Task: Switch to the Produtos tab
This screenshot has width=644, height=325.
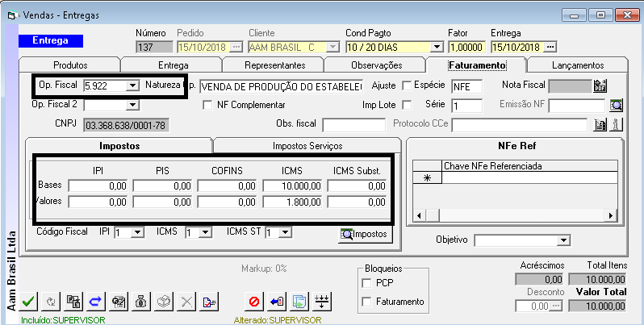Action: tap(69, 65)
